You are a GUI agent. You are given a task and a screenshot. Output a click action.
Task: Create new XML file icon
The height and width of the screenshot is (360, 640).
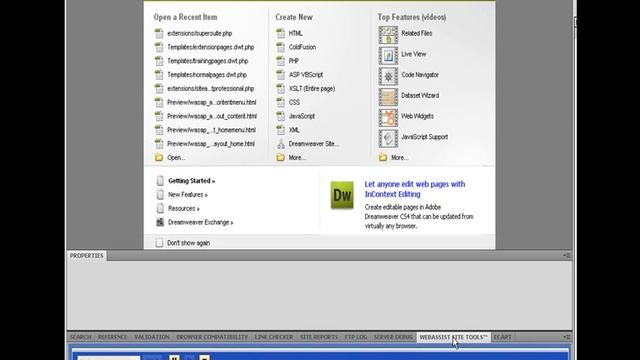(x=280, y=130)
